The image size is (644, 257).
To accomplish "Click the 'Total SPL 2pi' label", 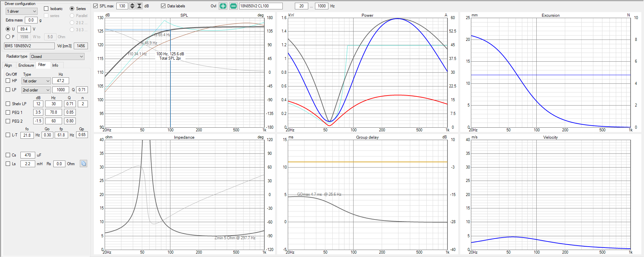I will [x=170, y=58].
